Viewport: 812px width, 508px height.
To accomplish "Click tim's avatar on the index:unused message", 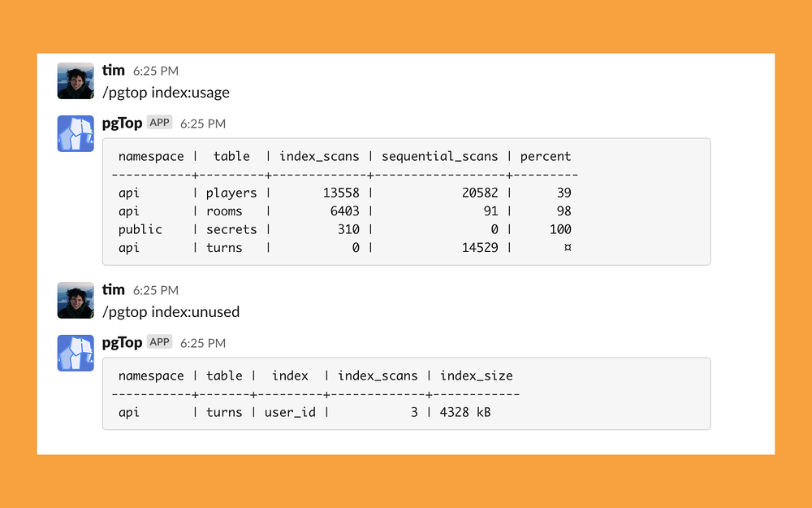I will point(76,300).
